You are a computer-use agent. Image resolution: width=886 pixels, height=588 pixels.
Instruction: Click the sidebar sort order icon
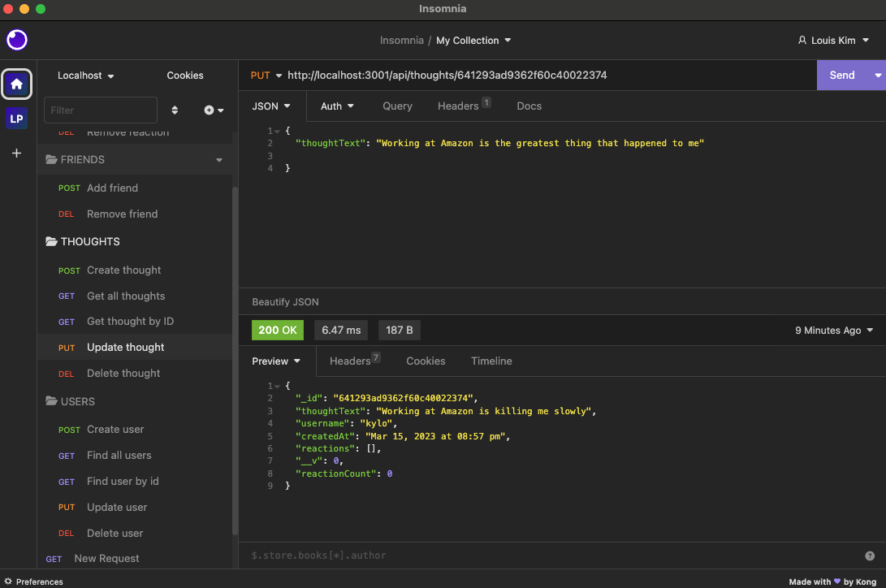point(175,110)
